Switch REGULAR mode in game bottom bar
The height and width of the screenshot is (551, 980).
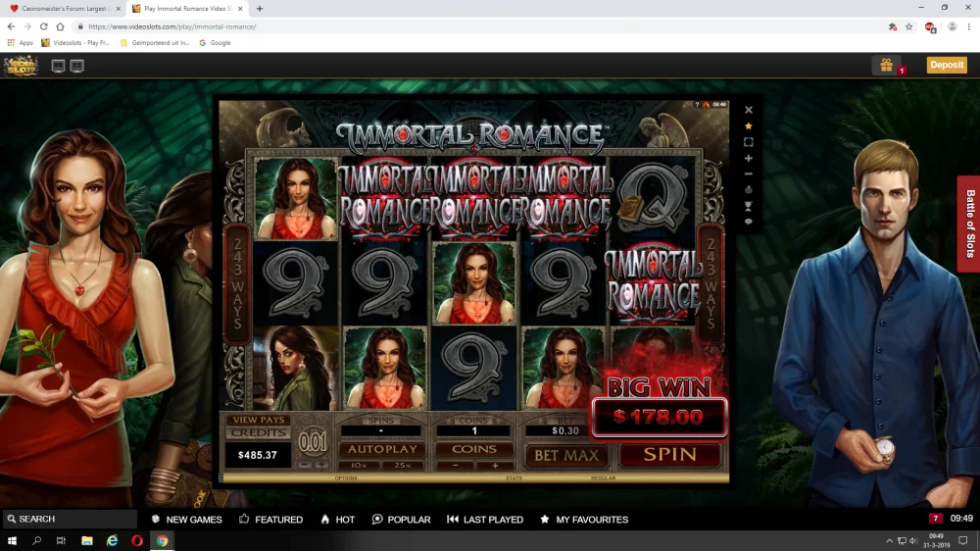pyautogui.click(x=603, y=478)
